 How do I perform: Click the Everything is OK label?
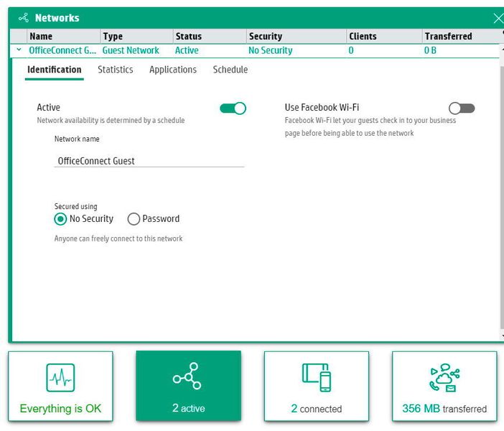[x=60, y=409]
